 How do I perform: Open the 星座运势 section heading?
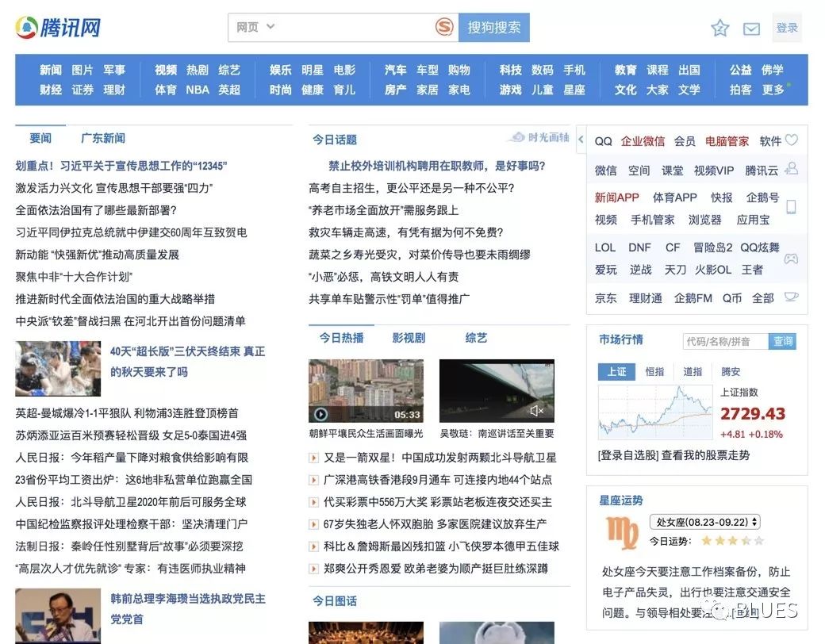[x=621, y=500]
